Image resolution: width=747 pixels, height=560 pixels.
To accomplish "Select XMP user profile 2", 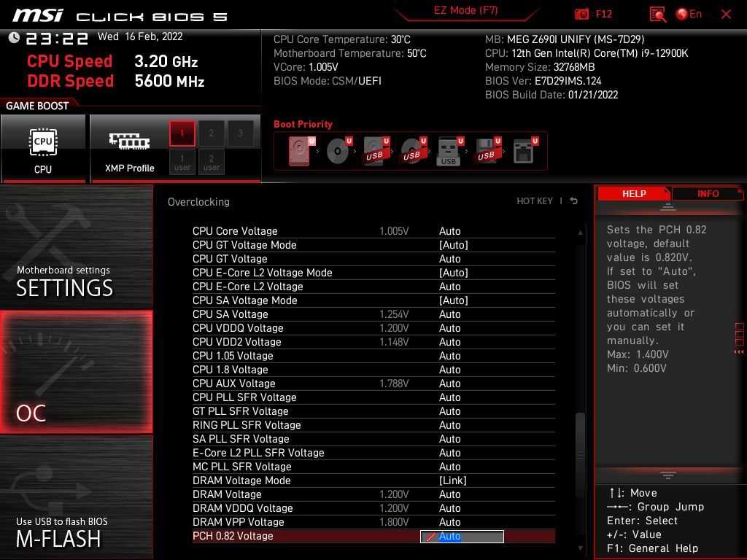I will tap(211, 162).
